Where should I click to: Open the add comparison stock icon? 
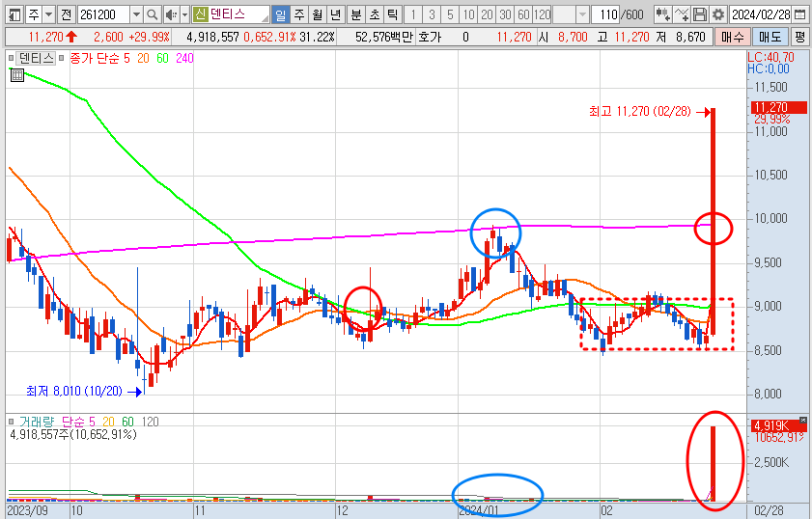point(663,14)
